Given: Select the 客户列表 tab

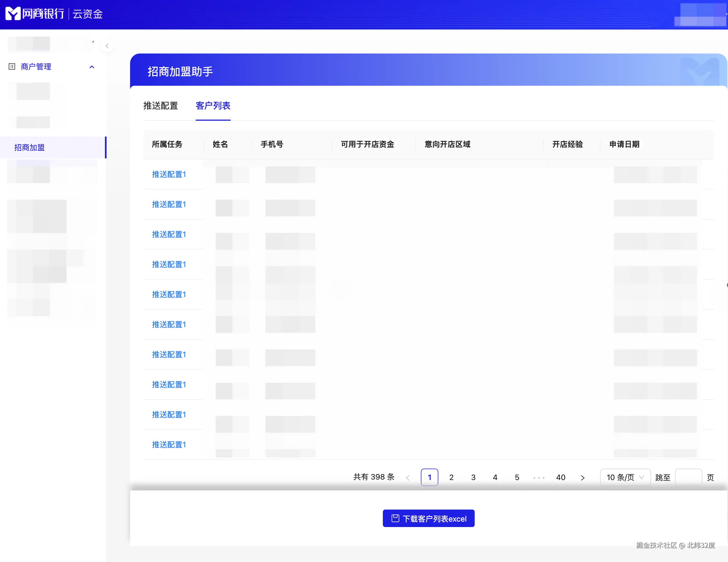Looking at the screenshot, I should coord(213,106).
